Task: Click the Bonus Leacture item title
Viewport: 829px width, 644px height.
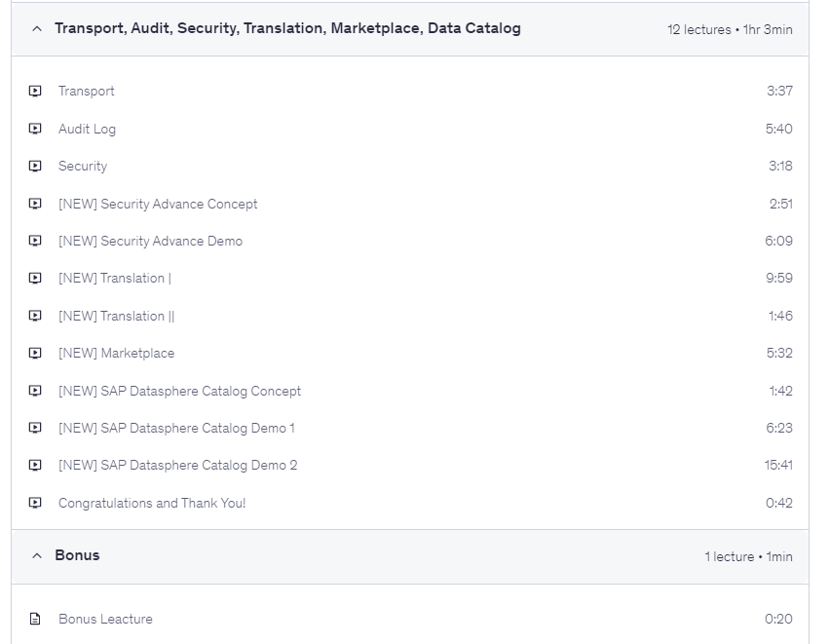Action: point(105,619)
